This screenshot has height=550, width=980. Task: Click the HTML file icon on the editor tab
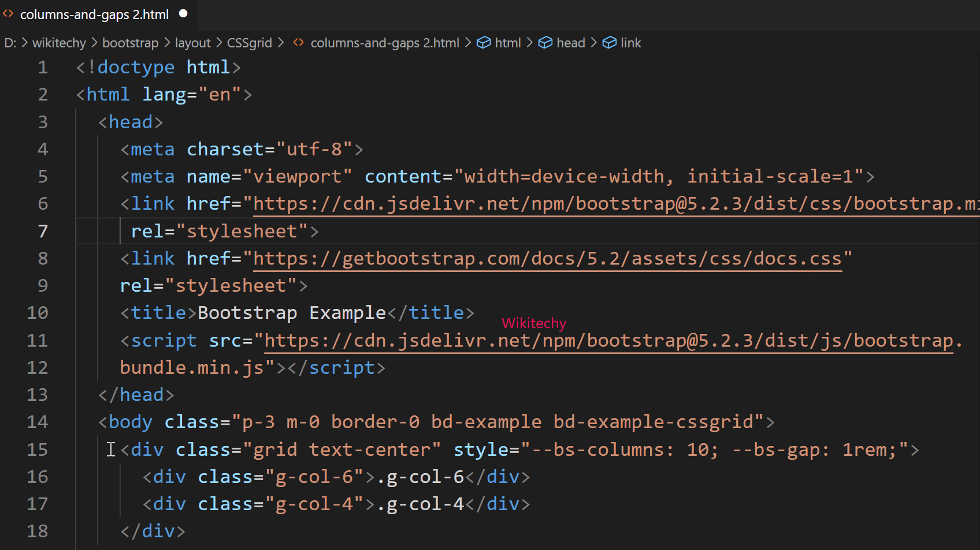coord(9,14)
